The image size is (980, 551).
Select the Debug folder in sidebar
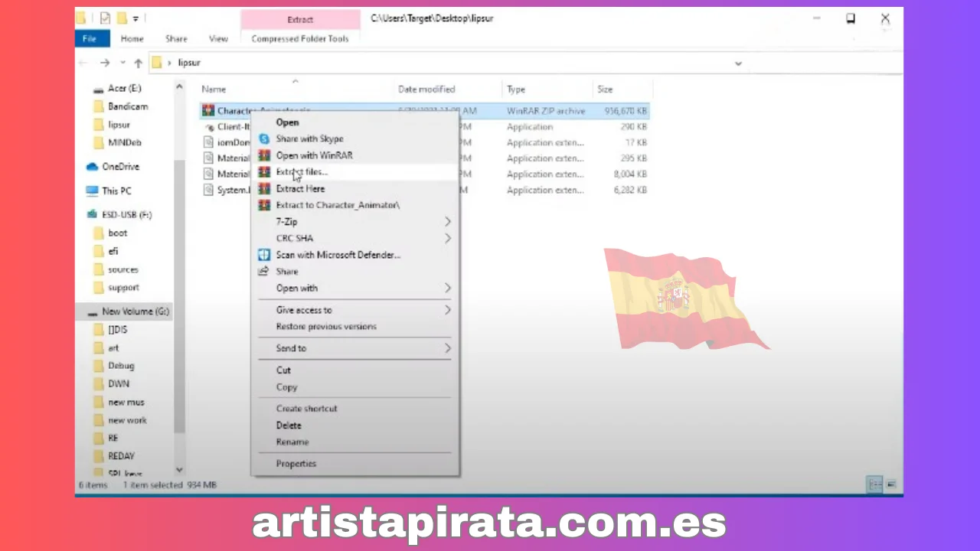(121, 366)
